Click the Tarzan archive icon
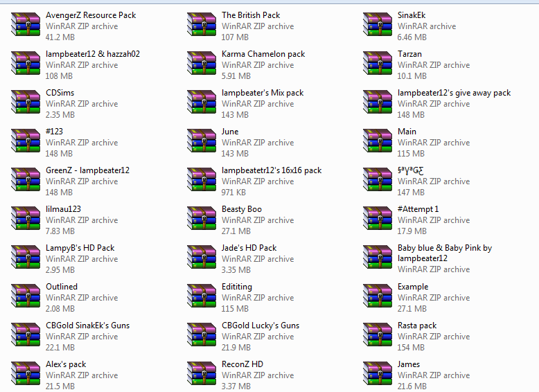The height and width of the screenshot is (392, 539). (x=378, y=63)
